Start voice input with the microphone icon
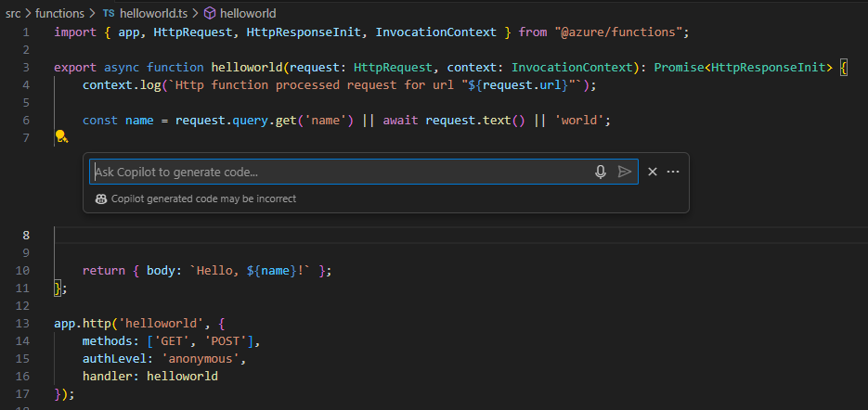 point(601,172)
